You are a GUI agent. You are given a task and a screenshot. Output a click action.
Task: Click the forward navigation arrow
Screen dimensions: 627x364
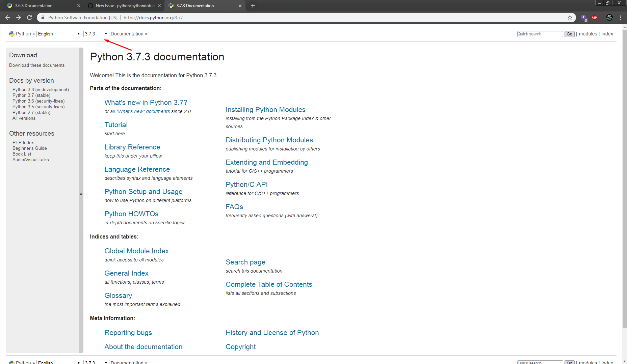click(19, 17)
